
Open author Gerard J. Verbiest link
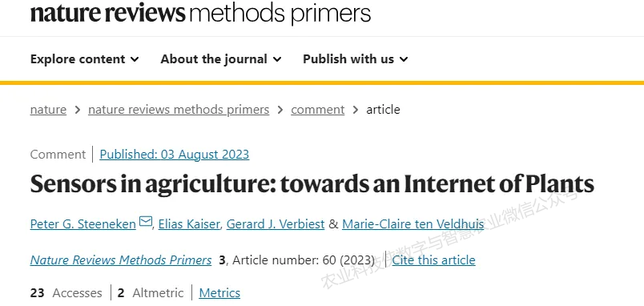pyautogui.click(x=276, y=224)
